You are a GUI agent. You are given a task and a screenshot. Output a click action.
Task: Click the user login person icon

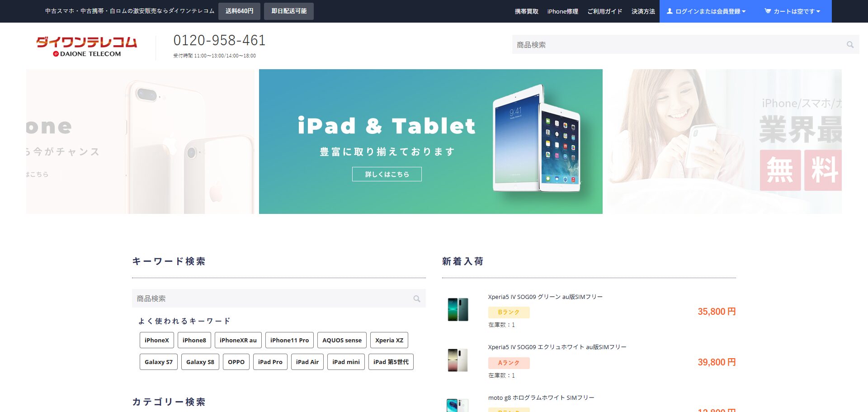coord(670,11)
